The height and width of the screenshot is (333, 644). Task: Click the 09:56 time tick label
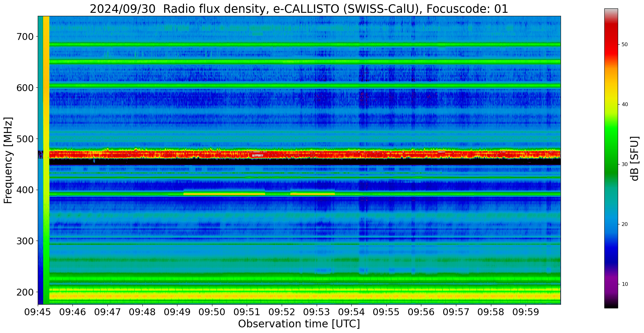click(x=421, y=312)
